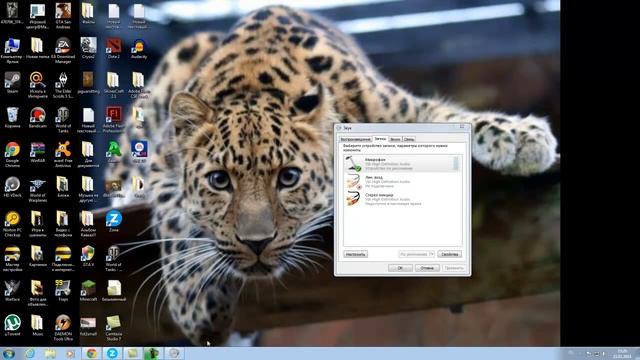
Task: Launch Dota 2 from the desktop
Action: (x=113, y=48)
